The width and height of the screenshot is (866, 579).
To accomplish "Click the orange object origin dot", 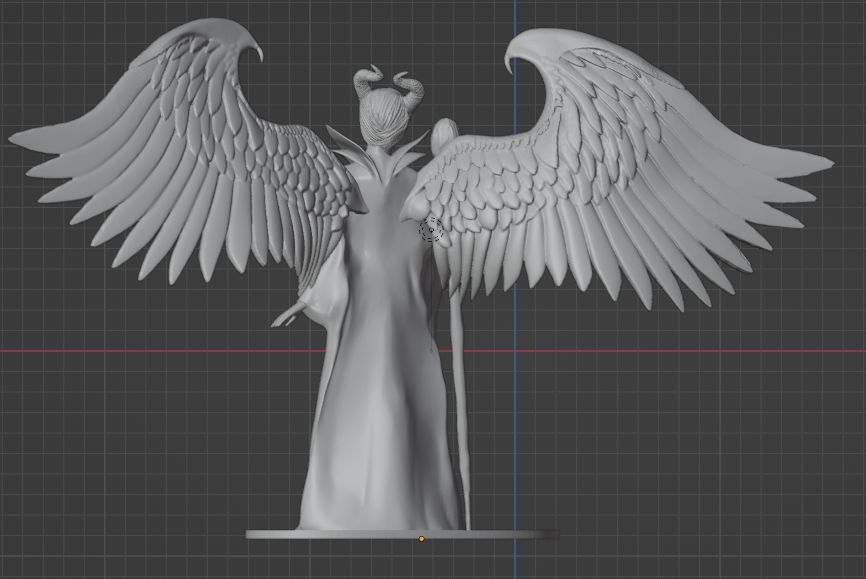I will (421, 539).
